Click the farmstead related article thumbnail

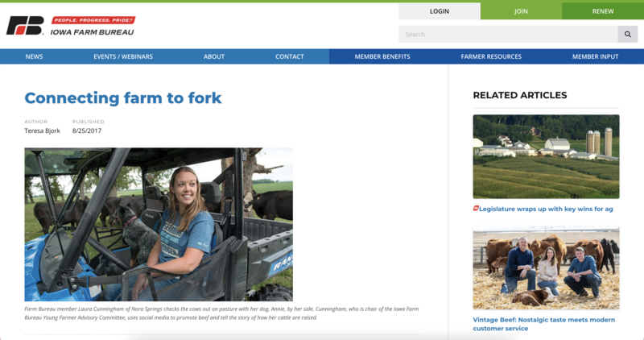pyautogui.click(x=547, y=156)
